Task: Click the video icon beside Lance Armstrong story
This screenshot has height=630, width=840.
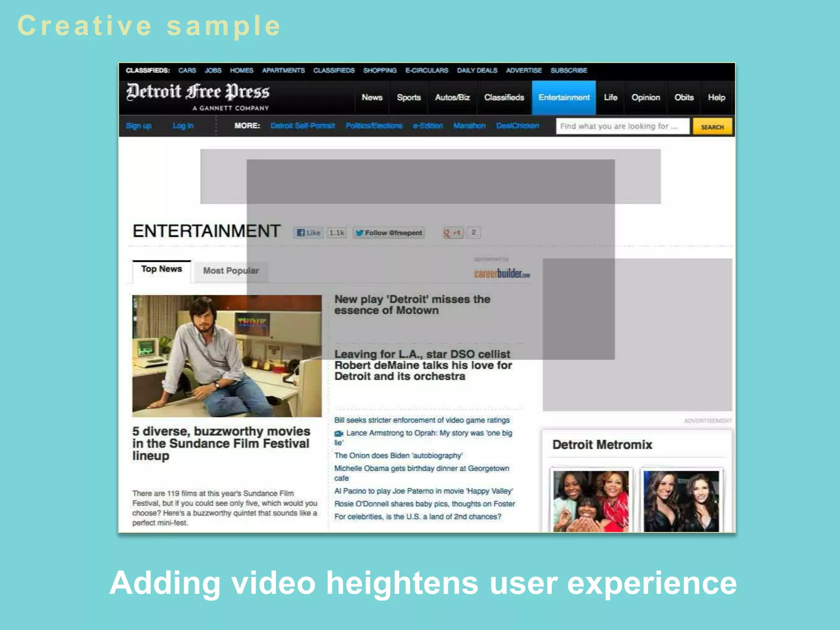Action: pos(339,433)
